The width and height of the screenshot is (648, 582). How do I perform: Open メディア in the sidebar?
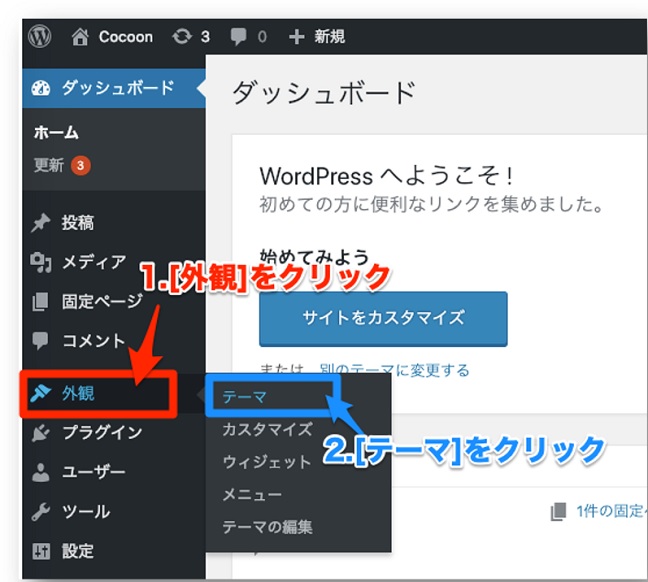click(x=94, y=262)
